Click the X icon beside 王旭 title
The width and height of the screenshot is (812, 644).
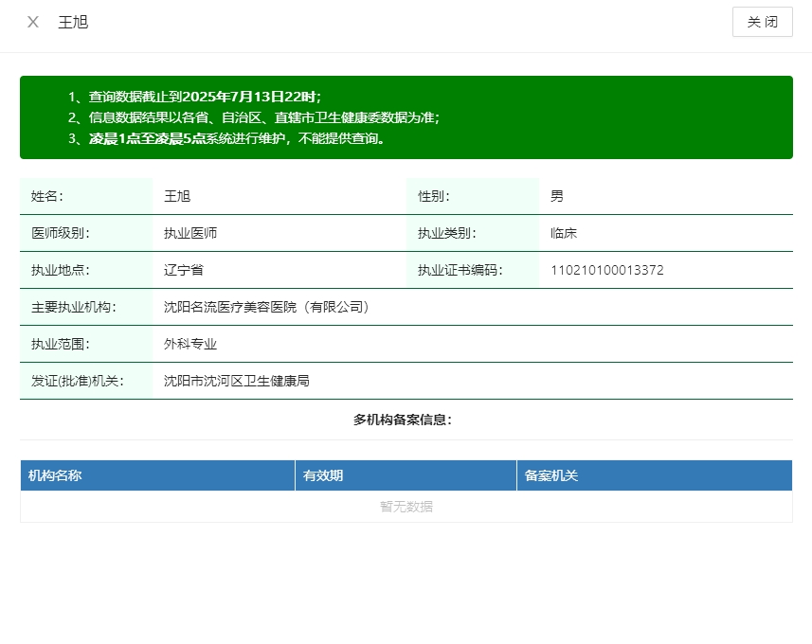(33, 22)
